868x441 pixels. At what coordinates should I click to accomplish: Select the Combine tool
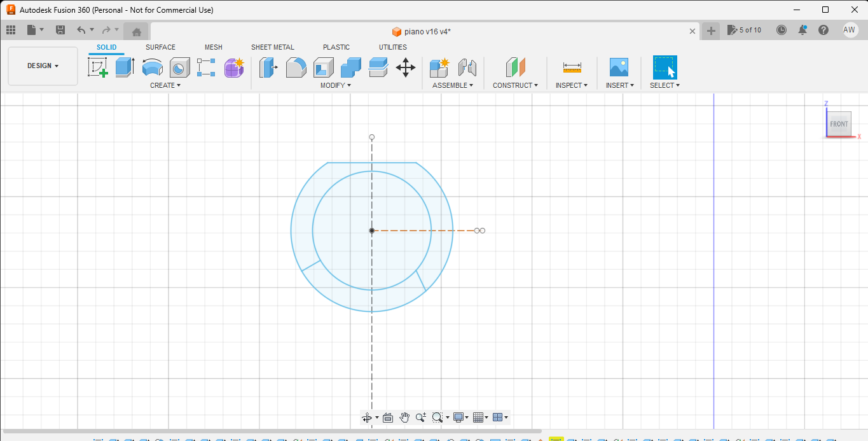(x=350, y=67)
